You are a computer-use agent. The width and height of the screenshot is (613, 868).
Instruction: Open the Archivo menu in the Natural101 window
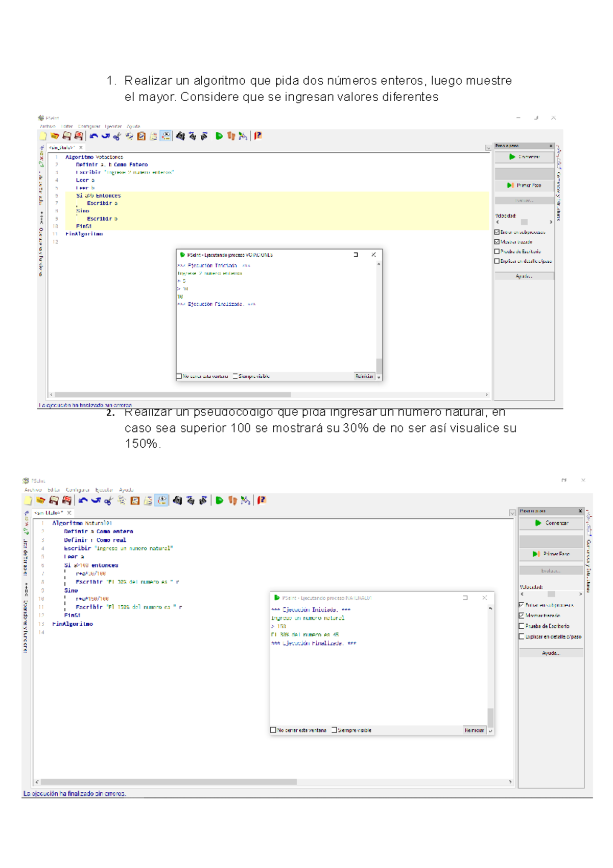(x=33, y=490)
